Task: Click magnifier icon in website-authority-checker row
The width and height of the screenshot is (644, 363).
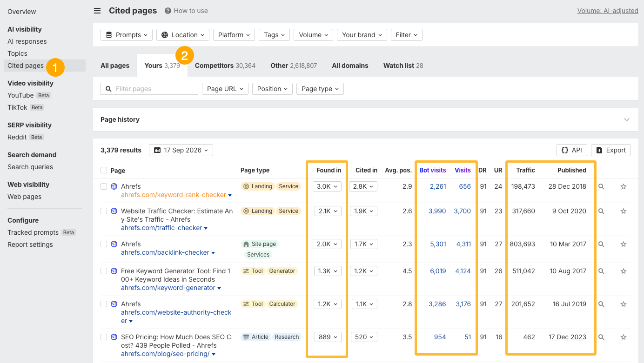Action: tap(601, 304)
